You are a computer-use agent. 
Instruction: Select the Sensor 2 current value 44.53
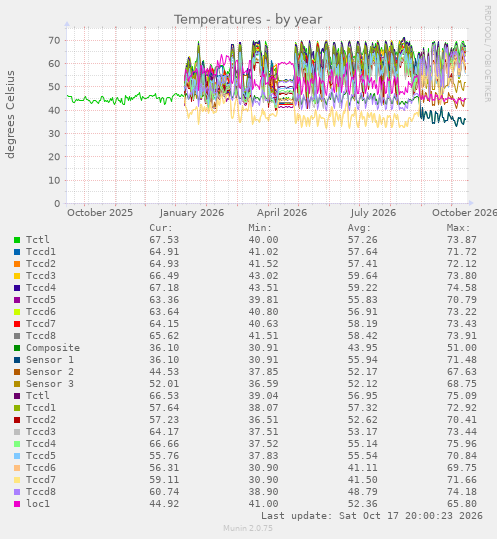(164, 372)
